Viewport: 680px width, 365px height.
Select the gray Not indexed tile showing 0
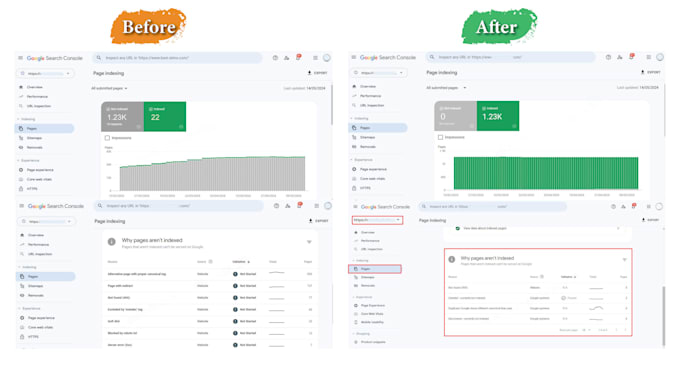pyautogui.click(x=455, y=116)
